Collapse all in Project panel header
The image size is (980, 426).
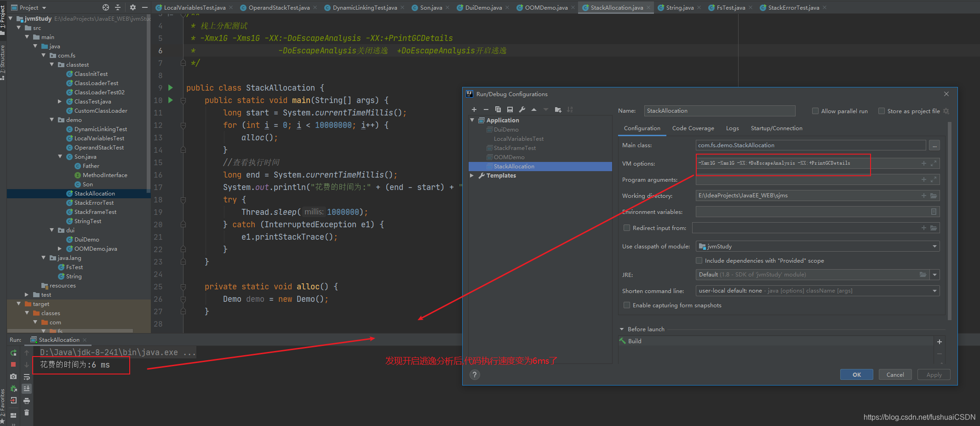[x=118, y=7]
